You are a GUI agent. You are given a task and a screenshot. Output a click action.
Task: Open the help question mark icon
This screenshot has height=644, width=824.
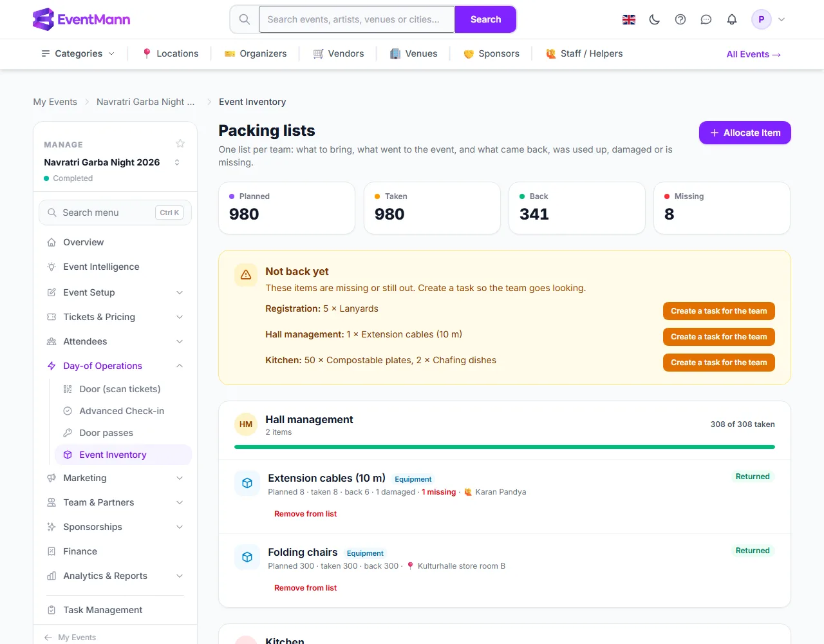pos(680,19)
